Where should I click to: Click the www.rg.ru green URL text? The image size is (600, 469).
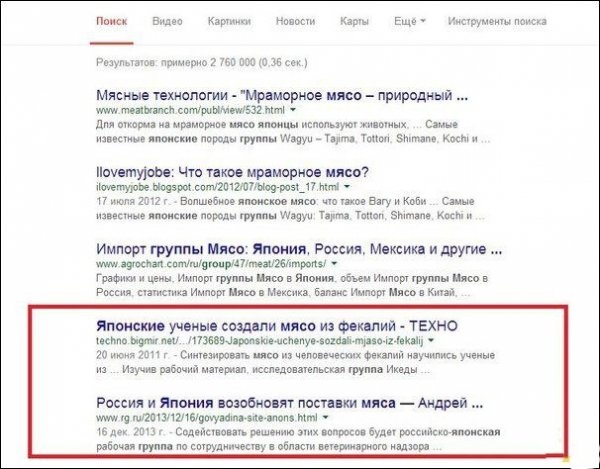pyautogui.click(x=207, y=417)
